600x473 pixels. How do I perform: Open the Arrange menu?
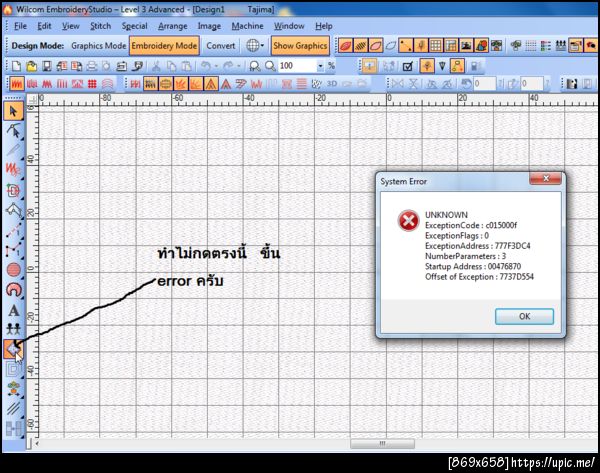(173, 26)
